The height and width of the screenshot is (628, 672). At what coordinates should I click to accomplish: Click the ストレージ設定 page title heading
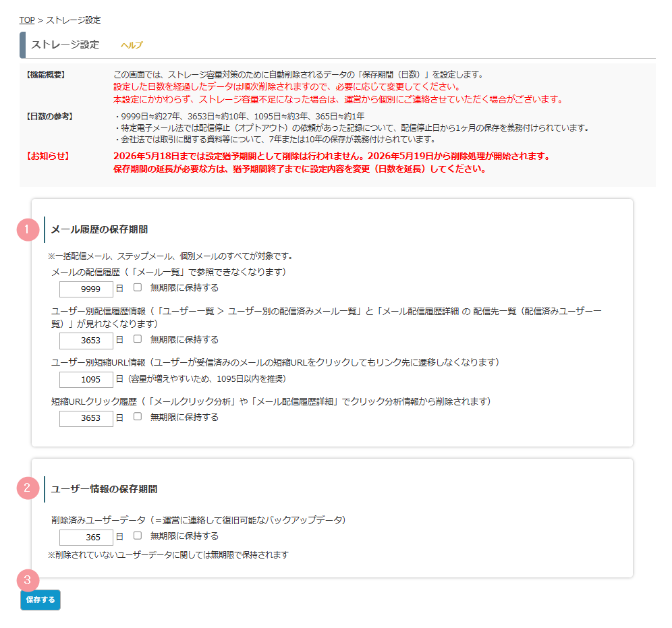(65, 45)
